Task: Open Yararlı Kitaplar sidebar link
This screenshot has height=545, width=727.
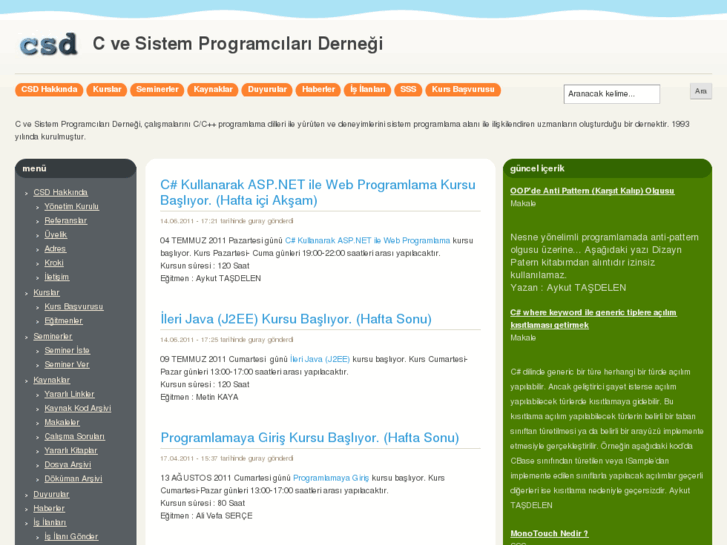Action: (70, 450)
